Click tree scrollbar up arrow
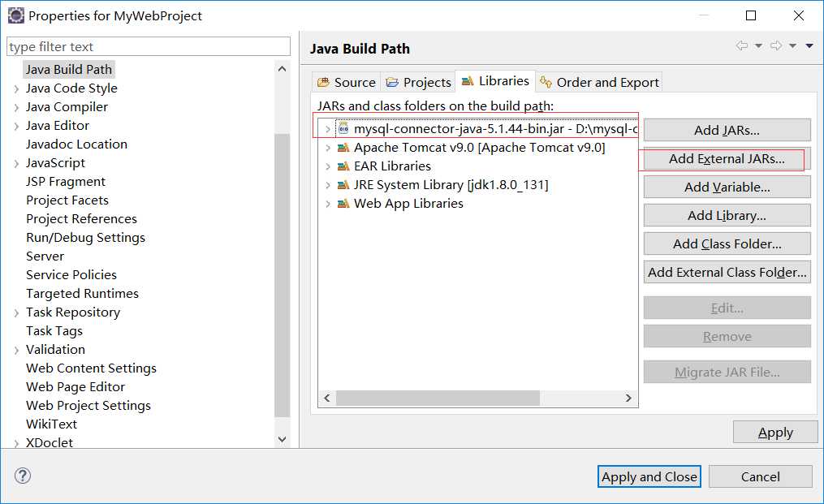 (283, 69)
